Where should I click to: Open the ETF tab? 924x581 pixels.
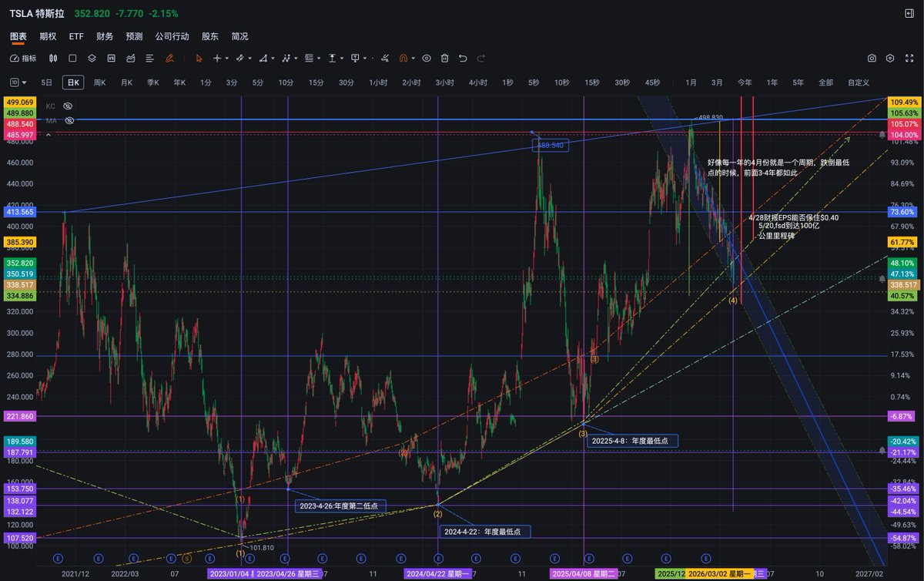(76, 36)
